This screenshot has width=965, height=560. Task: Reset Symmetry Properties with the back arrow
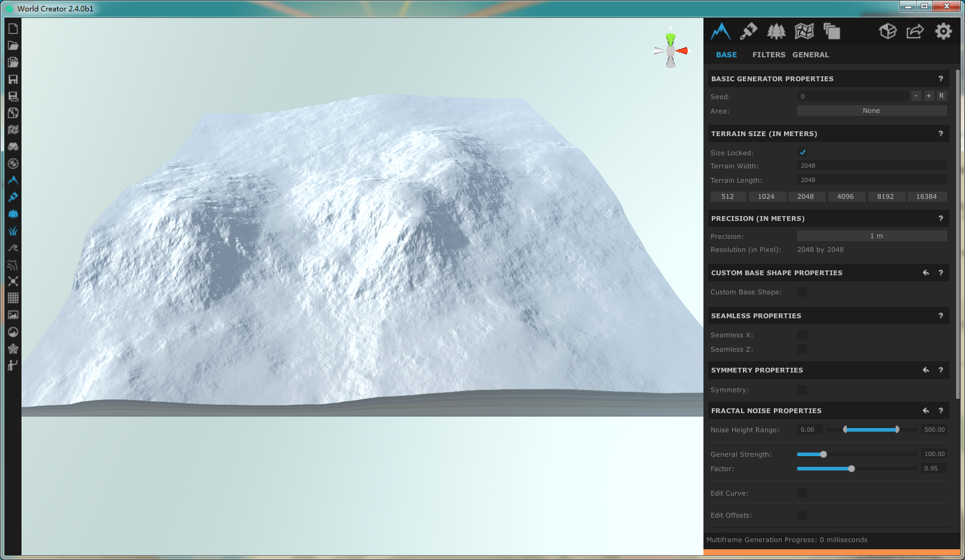(926, 370)
